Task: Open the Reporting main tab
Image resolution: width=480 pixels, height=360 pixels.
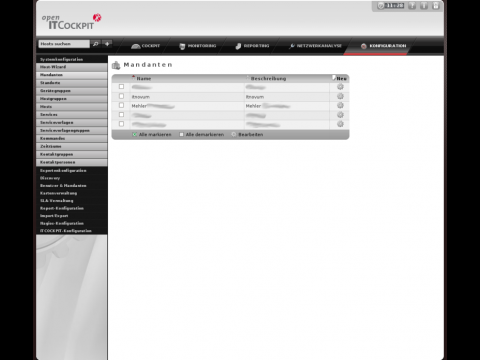Action: pyautogui.click(x=252, y=46)
